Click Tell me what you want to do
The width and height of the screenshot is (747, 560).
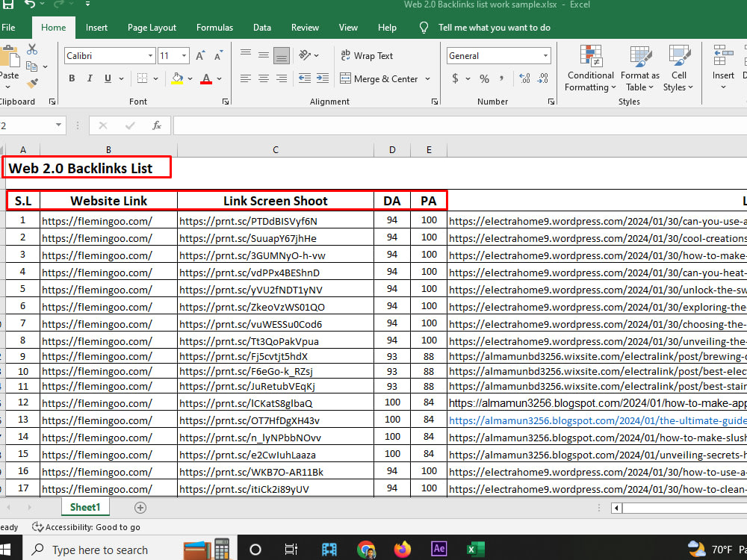click(x=494, y=28)
